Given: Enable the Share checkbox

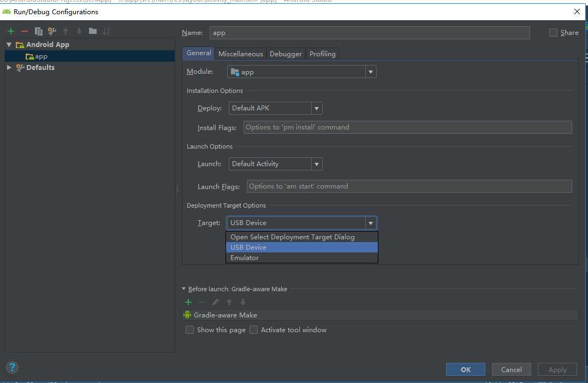Looking at the screenshot, I should tap(553, 33).
